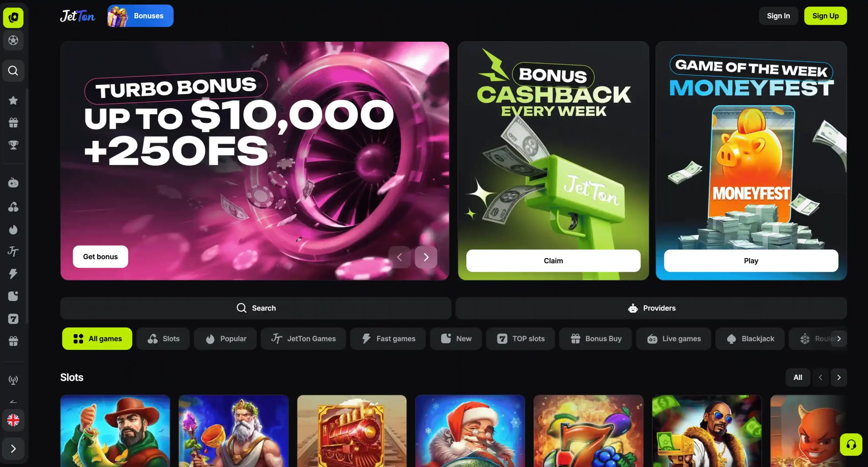Select the Bonus Buy category tab
This screenshot has height=467, width=868.
click(595, 339)
